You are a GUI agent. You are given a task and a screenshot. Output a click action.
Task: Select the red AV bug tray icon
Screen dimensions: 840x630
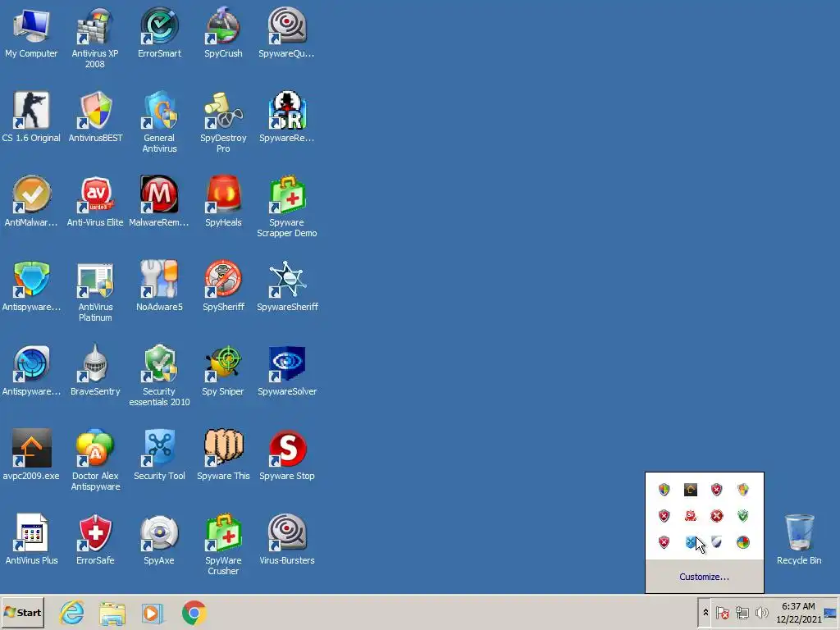691,516
